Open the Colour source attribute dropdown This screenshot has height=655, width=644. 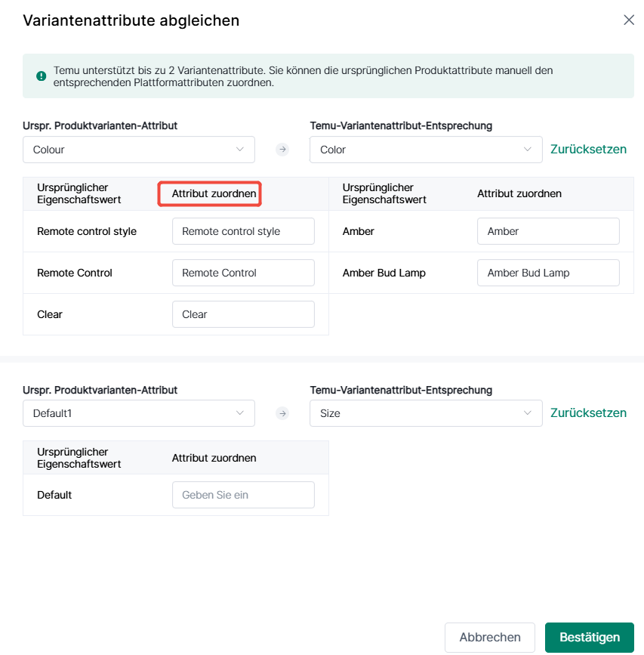139,150
